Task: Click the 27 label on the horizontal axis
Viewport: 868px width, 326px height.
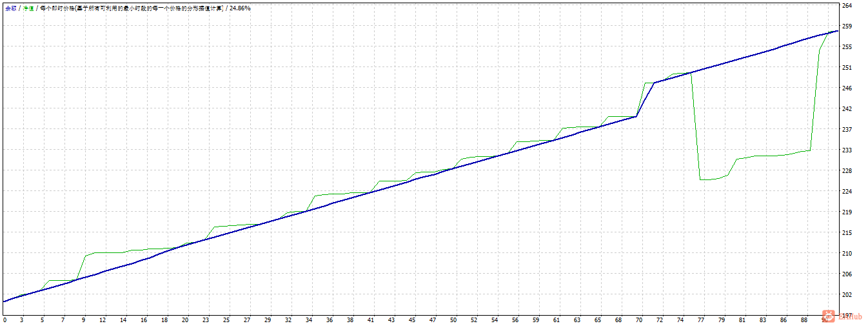Action: click(247, 320)
